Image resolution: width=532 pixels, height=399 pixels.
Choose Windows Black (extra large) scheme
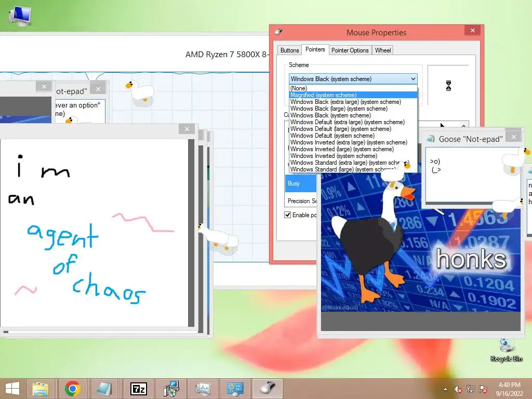click(x=353, y=102)
